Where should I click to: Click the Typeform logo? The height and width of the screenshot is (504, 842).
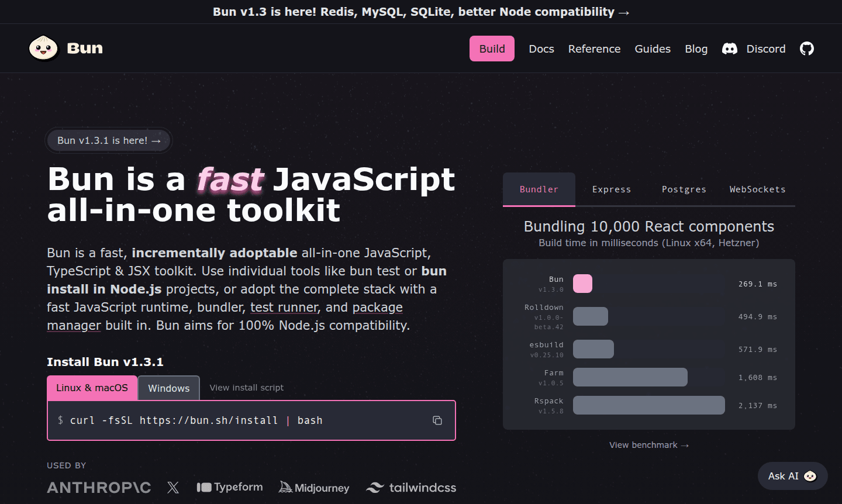pos(230,487)
